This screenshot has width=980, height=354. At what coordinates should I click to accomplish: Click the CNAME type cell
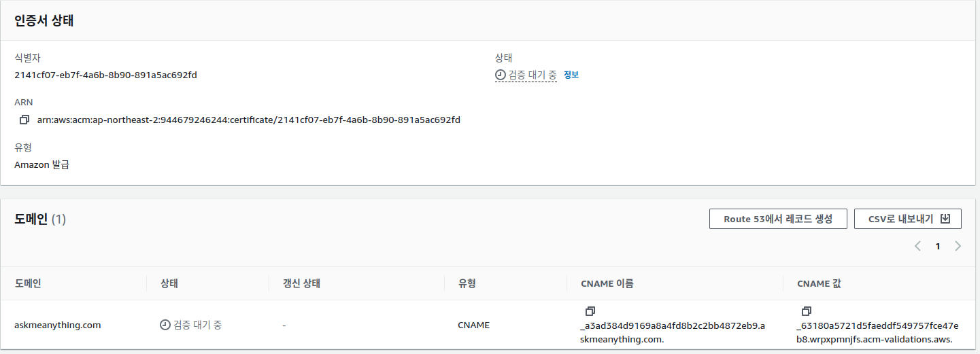(x=474, y=325)
